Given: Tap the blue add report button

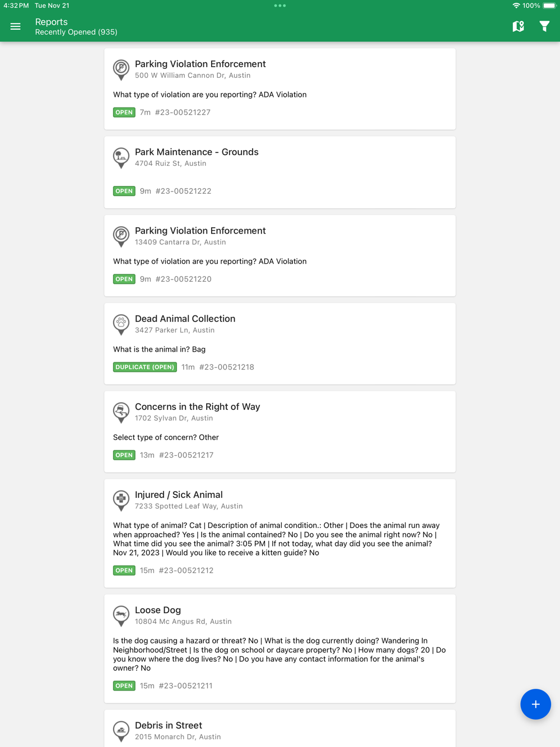Looking at the screenshot, I should (535, 704).
